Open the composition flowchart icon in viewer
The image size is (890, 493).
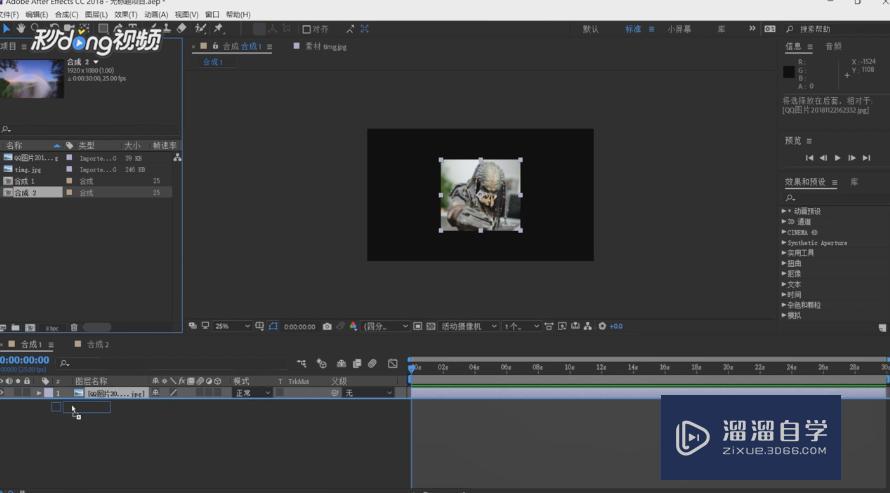point(588,326)
